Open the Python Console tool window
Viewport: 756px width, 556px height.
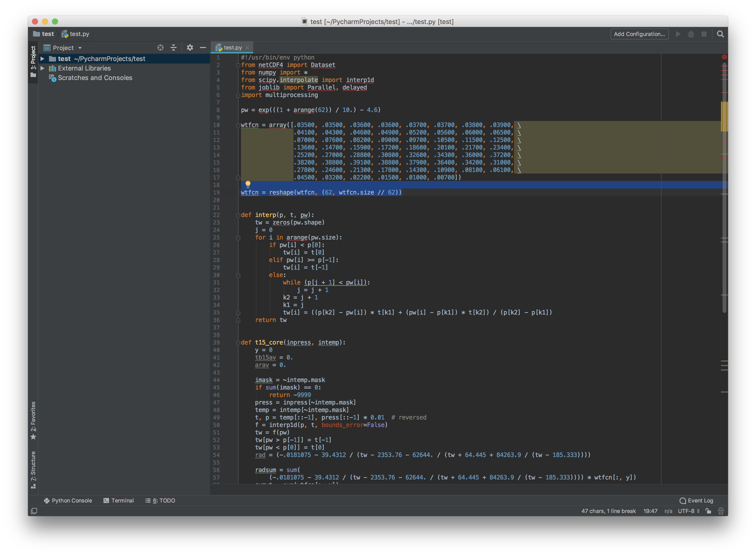(x=68, y=500)
